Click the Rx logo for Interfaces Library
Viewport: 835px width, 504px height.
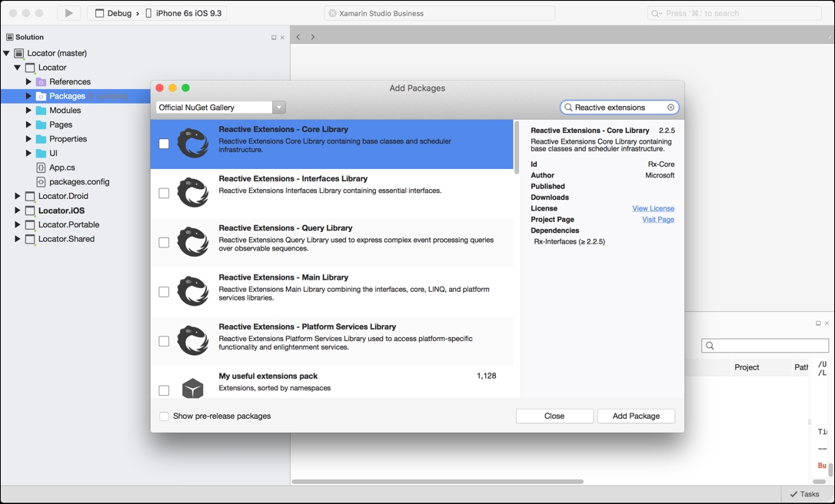tap(193, 193)
